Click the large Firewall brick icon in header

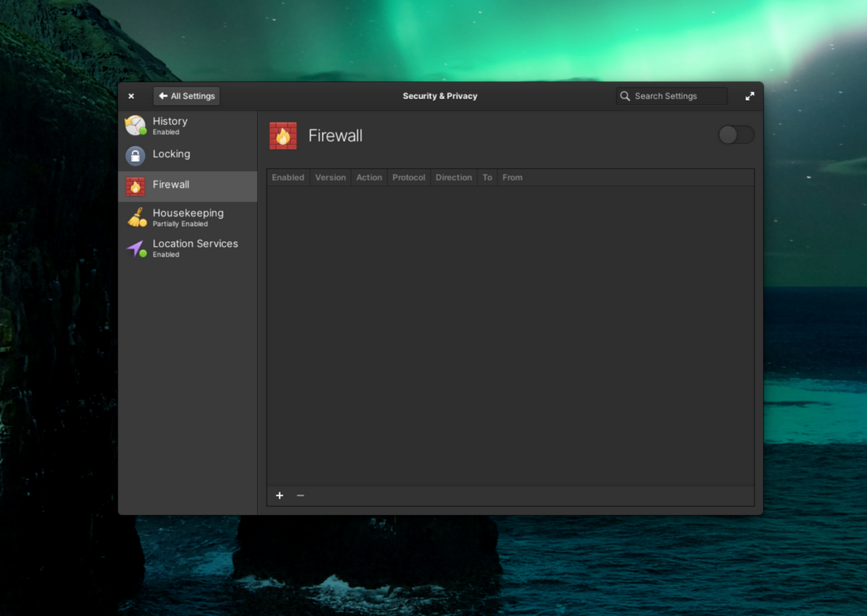click(283, 136)
